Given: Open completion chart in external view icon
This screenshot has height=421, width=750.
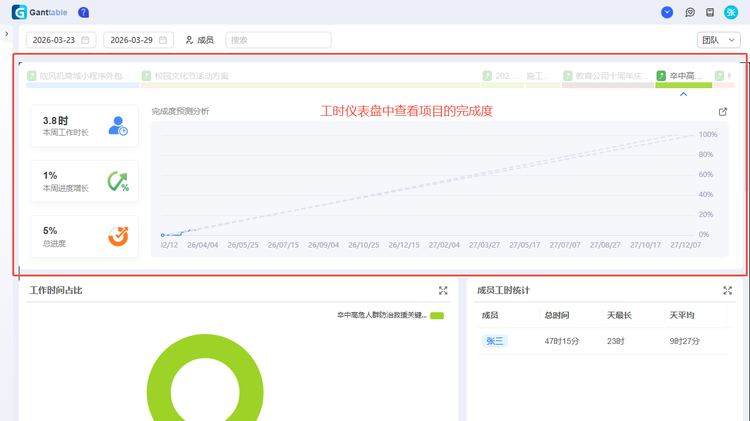Looking at the screenshot, I should coord(723,111).
